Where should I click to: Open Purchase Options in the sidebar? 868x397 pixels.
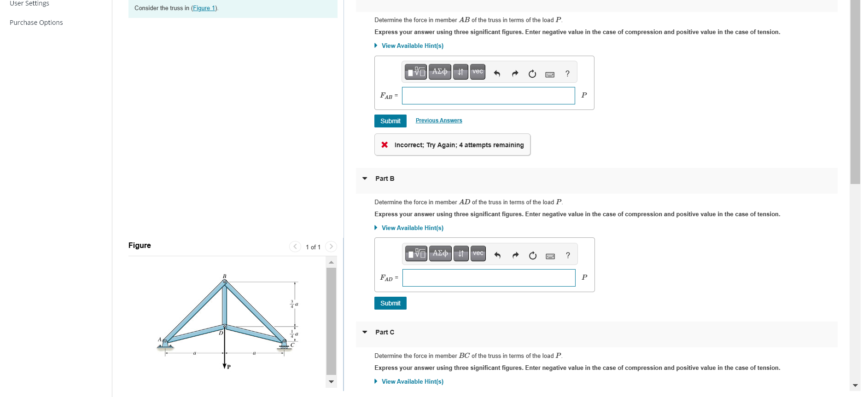pyautogui.click(x=36, y=22)
